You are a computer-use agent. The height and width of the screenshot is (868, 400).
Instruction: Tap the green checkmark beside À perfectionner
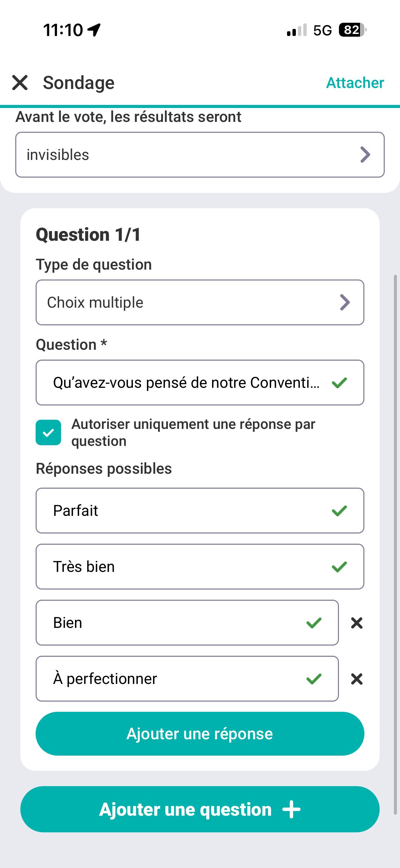click(314, 679)
